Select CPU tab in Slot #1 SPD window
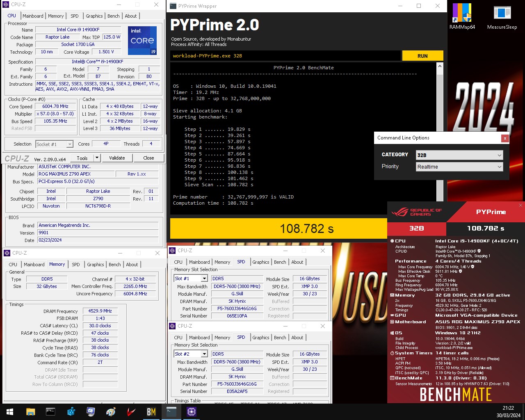 pos(178,262)
